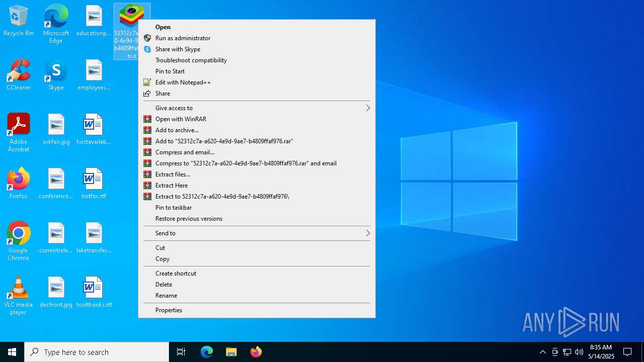Select the CCleaner desktop shortcut

tap(19, 75)
